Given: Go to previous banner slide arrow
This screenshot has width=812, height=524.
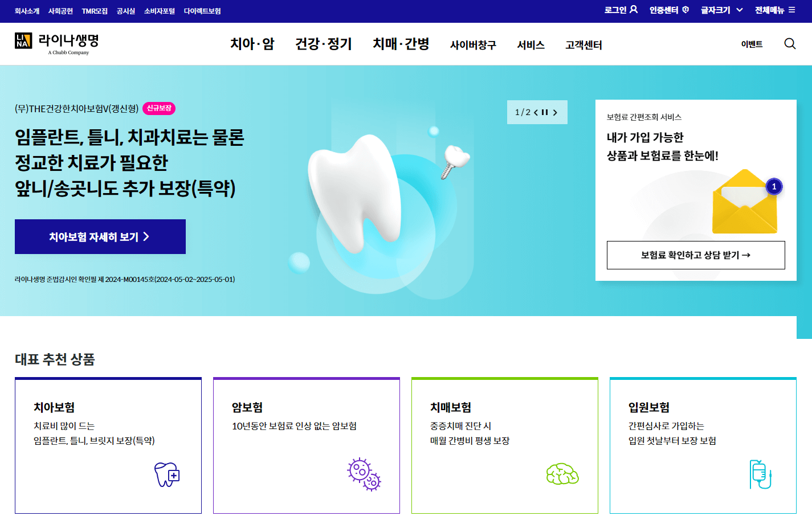Looking at the screenshot, I should click(x=536, y=113).
